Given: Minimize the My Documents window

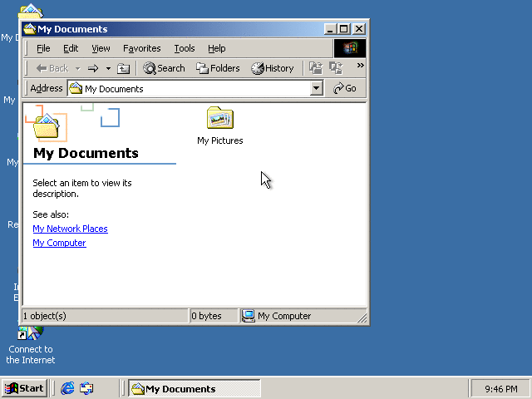Looking at the screenshot, I should pyautogui.click(x=330, y=29).
